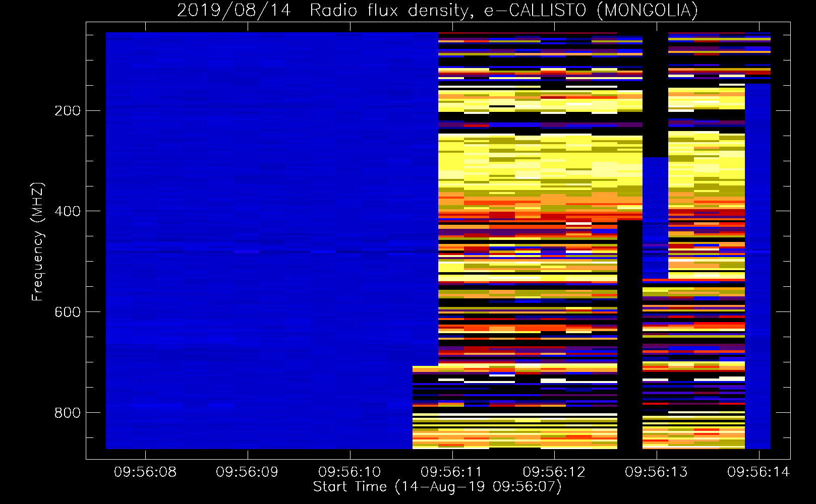The image size is (816, 504).
Task: Select the 09:56:12 time tick label
Action: pyautogui.click(x=554, y=472)
